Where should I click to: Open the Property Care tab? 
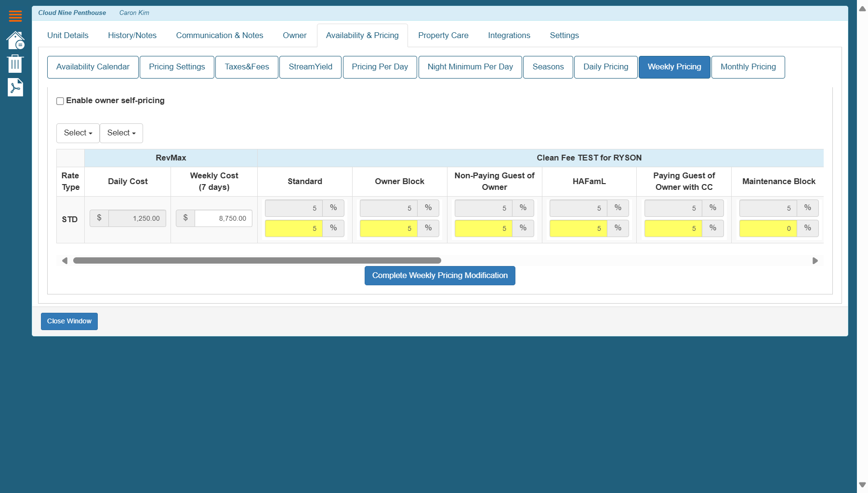(443, 35)
